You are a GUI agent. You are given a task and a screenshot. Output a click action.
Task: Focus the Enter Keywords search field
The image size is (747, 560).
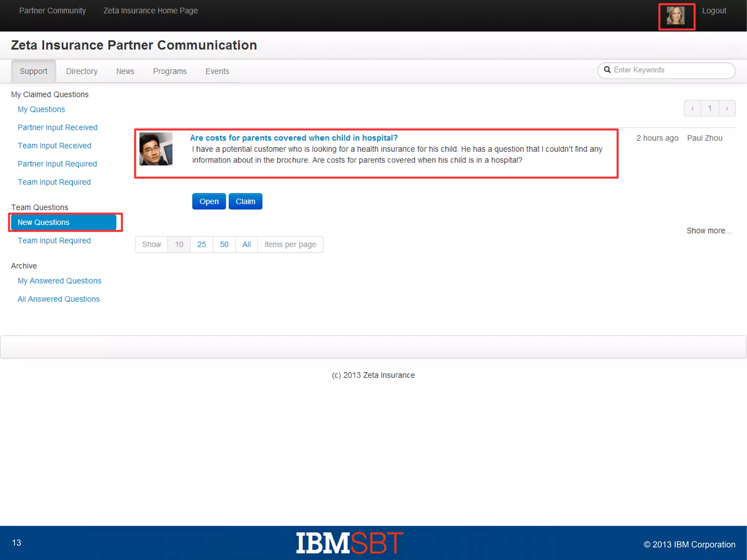666,70
